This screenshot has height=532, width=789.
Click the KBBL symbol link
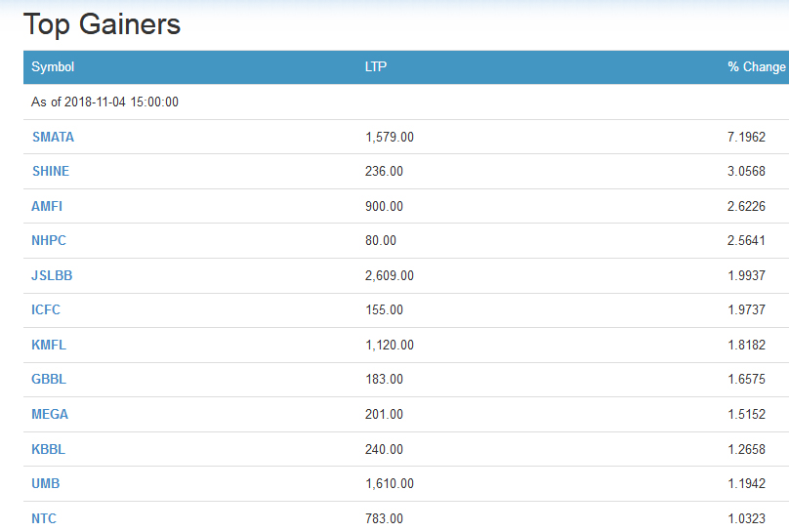pyautogui.click(x=48, y=449)
